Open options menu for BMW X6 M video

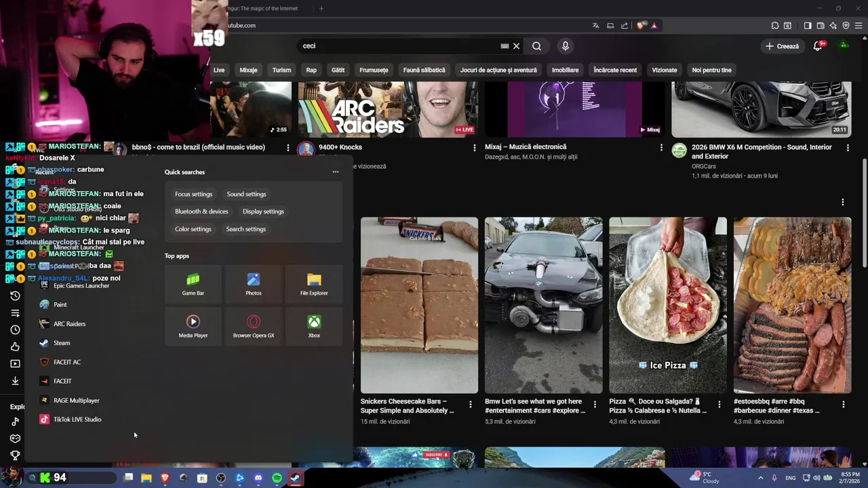click(848, 148)
